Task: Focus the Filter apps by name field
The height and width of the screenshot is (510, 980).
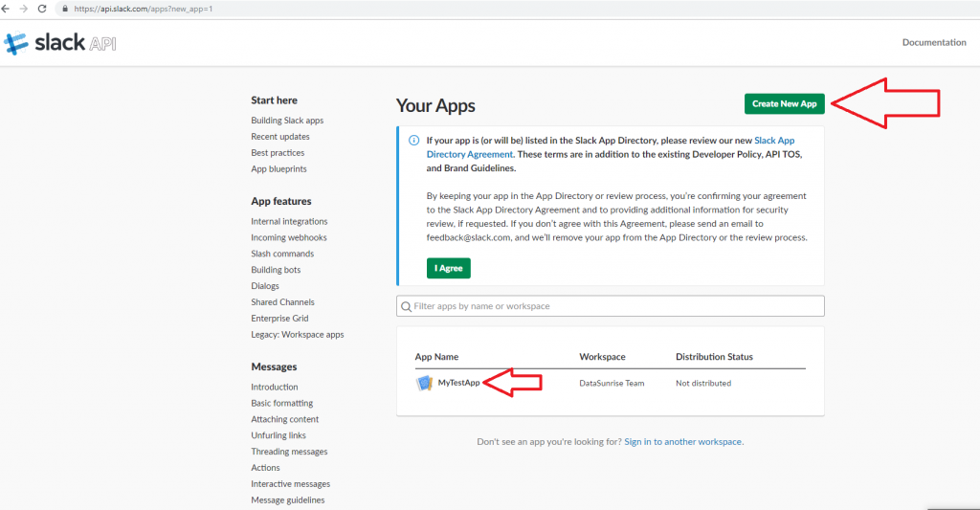Action: pos(610,306)
